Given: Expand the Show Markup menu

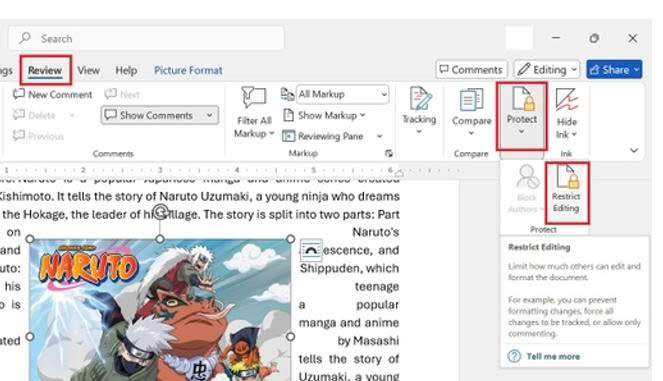Looking at the screenshot, I should click(324, 115).
